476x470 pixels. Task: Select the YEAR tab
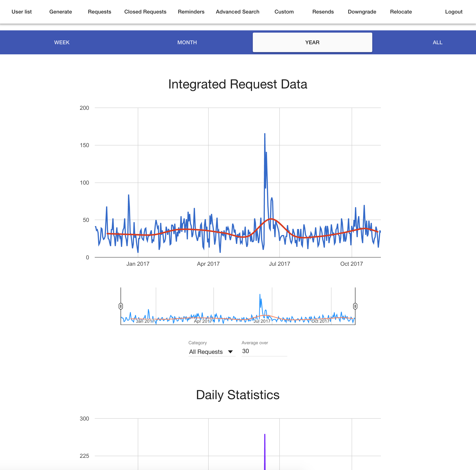tap(312, 42)
